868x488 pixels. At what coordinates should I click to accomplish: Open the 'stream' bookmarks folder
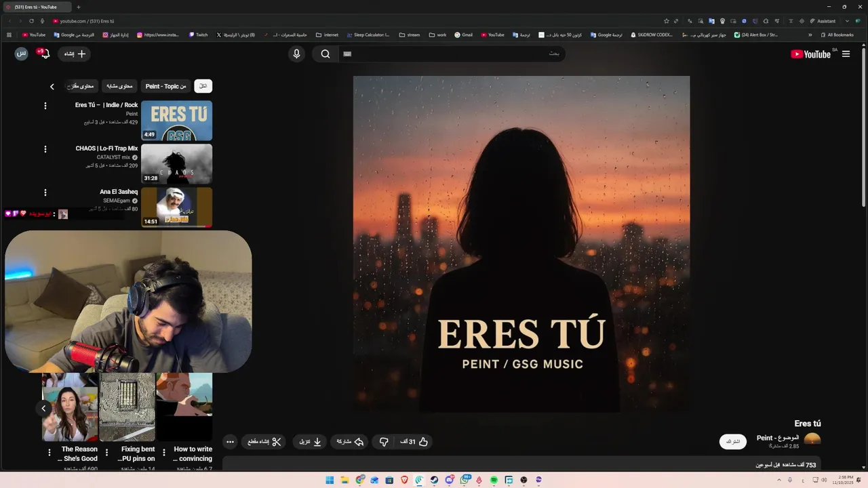410,35
